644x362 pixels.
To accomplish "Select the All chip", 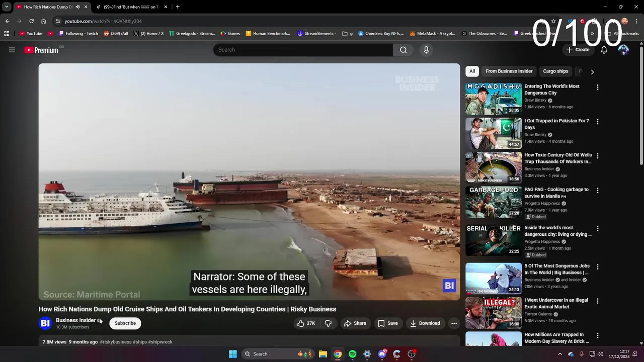I will [472, 71].
